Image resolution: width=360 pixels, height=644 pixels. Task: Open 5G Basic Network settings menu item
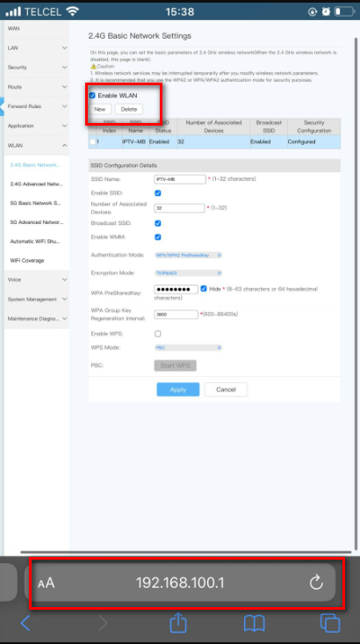point(37,203)
